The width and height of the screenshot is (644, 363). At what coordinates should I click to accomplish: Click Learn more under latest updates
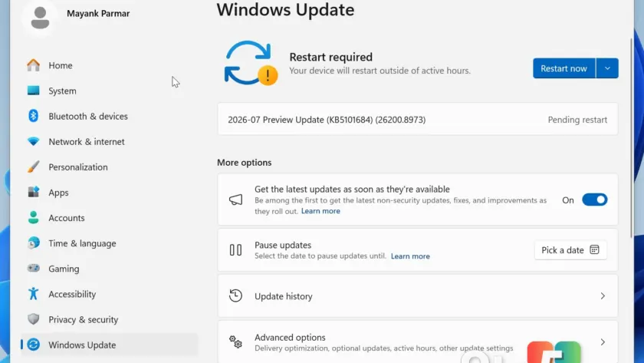click(320, 211)
